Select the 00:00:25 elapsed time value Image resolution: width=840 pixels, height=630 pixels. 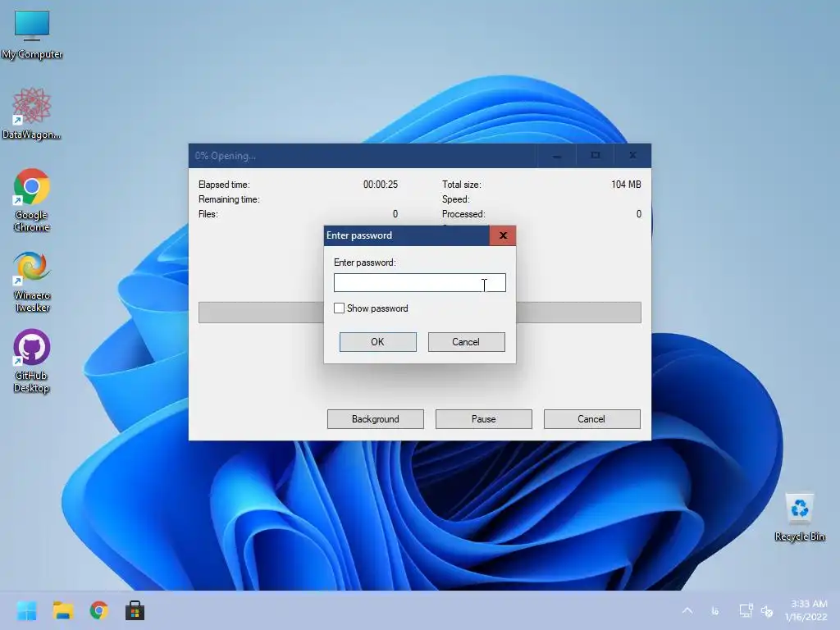point(381,185)
